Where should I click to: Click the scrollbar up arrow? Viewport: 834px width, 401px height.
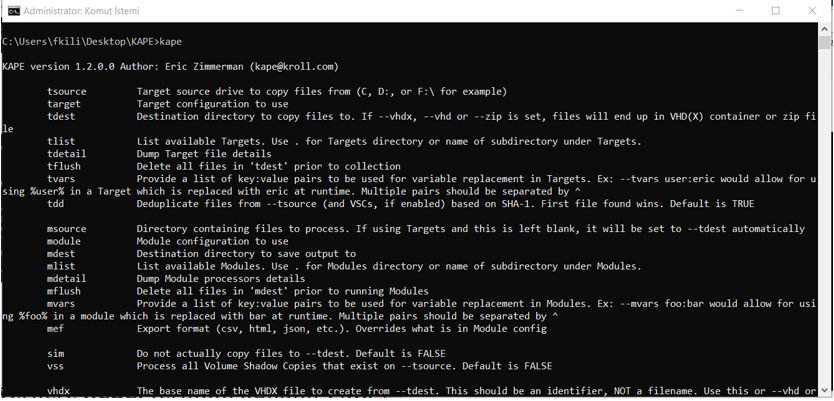pos(825,28)
